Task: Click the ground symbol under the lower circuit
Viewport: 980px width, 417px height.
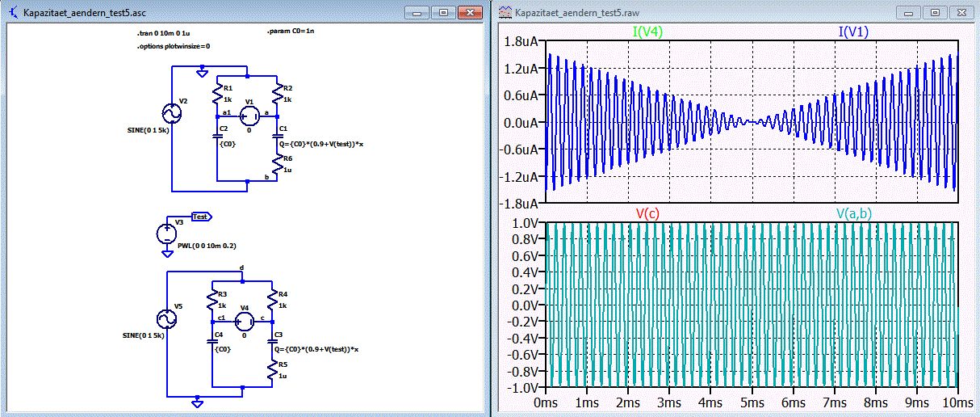Action: point(197,402)
